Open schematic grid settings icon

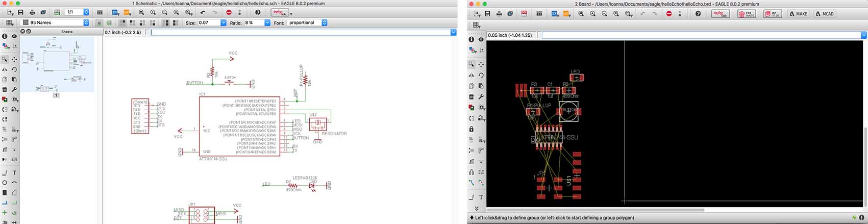click(x=9, y=22)
